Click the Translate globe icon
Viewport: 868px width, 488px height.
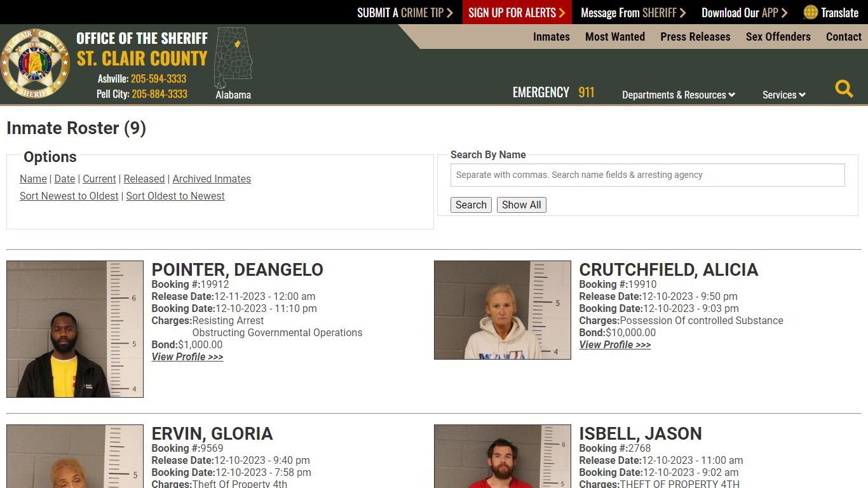click(810, 12)
